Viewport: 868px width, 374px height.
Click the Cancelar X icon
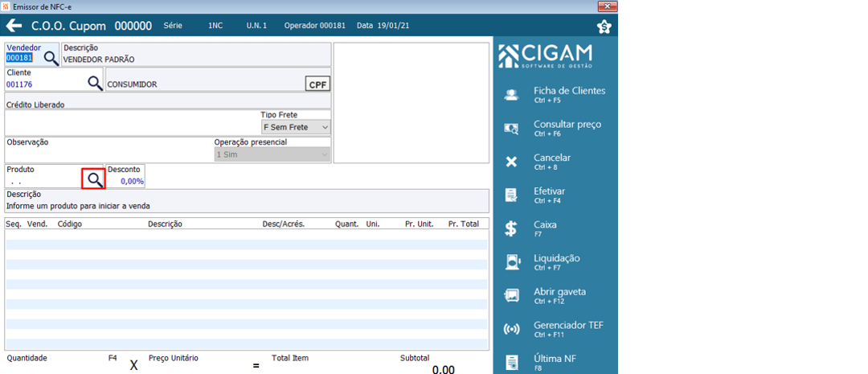pyautogui.click(x=511, y=162)
